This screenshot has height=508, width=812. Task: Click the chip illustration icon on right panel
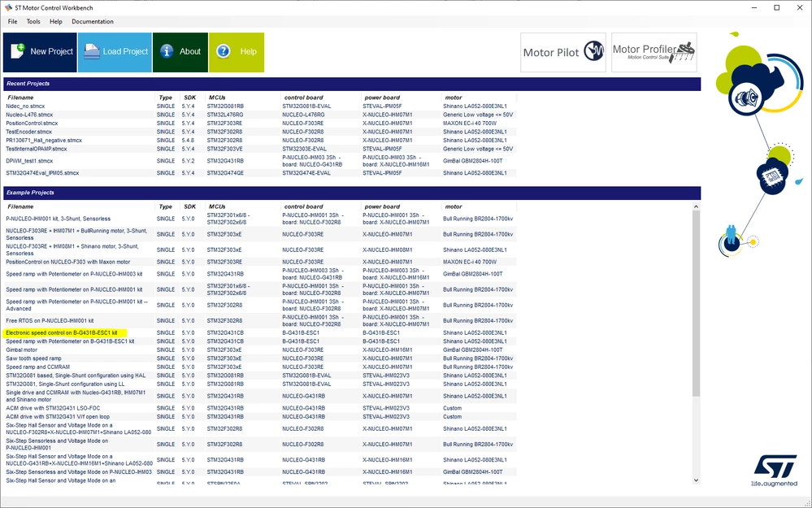(x=772, y=178)
